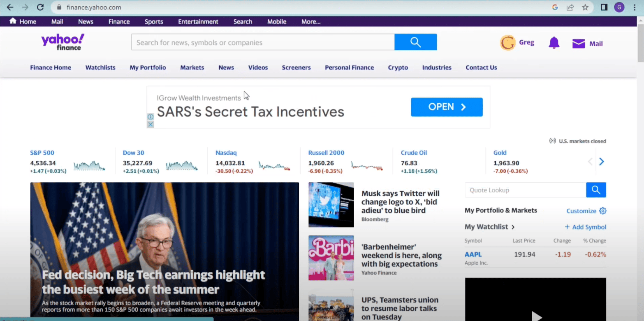The image size is (644, 321).
Task: Click OPEN button on IGrow Wealth ad
Action: [x=447, y=107]
